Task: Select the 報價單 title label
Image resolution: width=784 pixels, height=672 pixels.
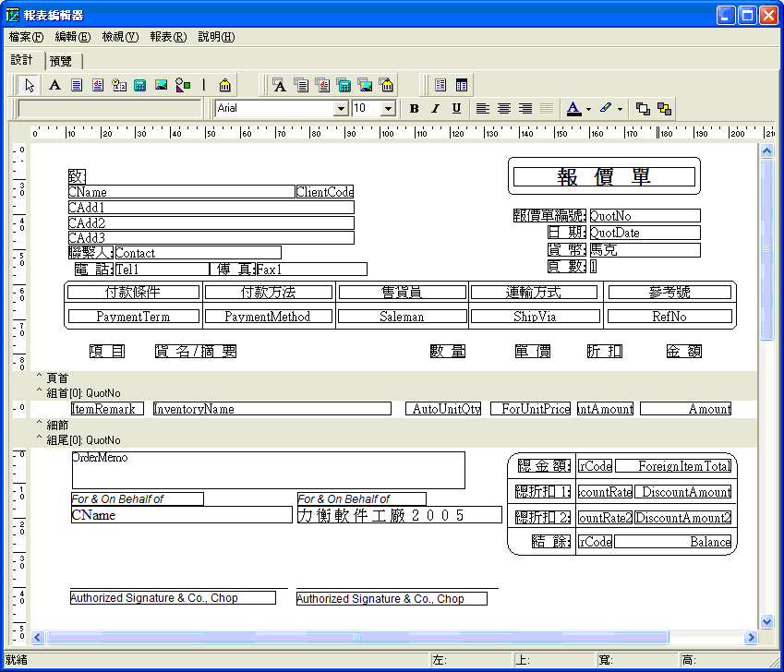Action: coord(604,177)
